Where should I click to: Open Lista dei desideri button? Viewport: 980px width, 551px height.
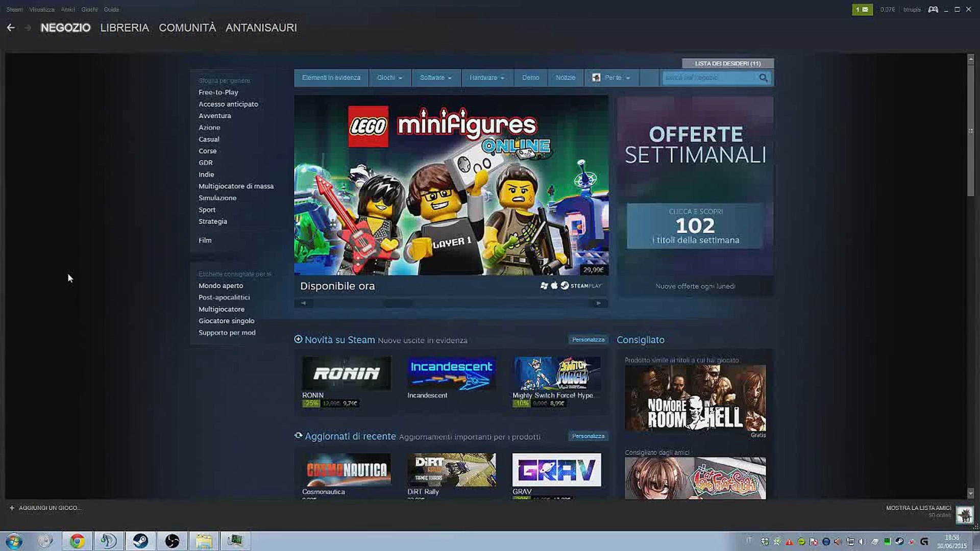727,63
